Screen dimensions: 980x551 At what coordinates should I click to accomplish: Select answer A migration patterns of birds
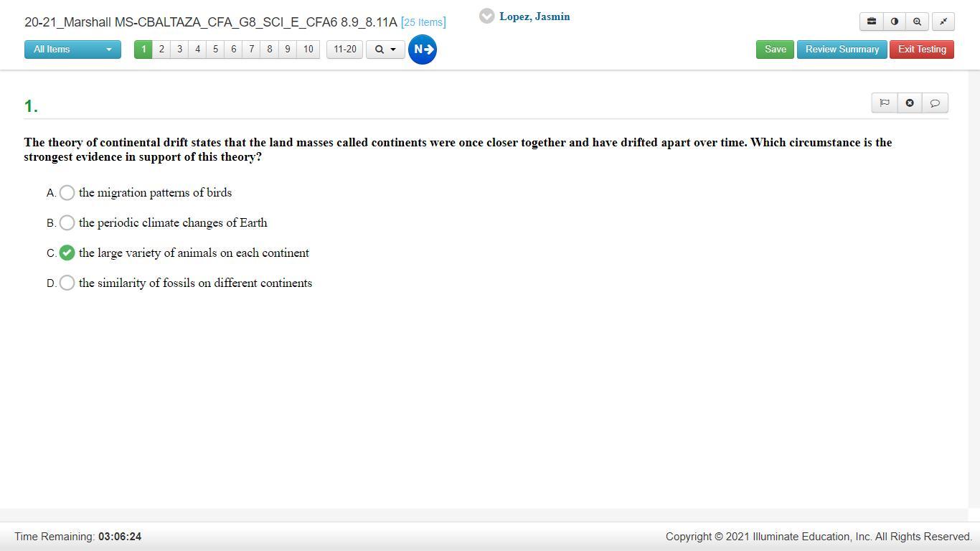[x=67, y=193]
